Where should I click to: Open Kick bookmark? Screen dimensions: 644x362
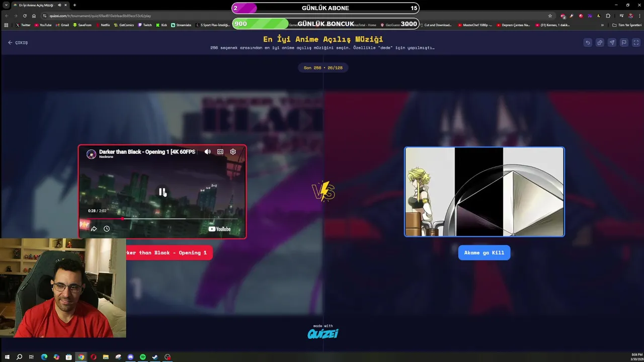(162, 25)
